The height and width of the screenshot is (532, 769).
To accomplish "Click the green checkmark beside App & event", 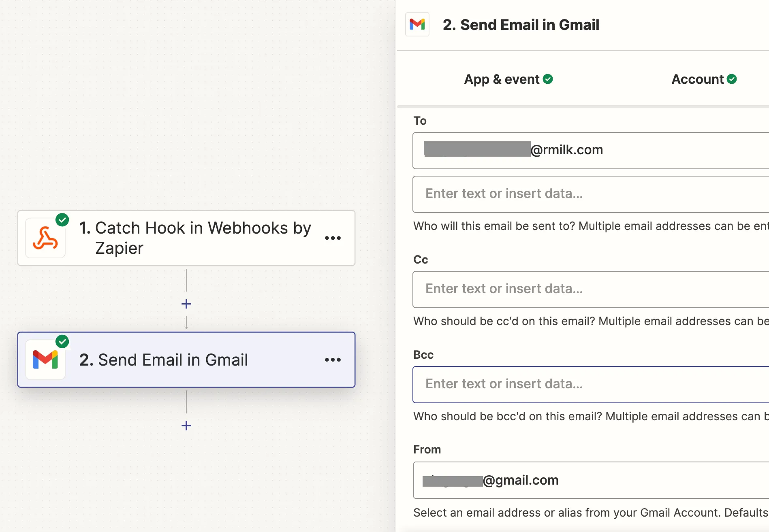I will point(548,79).
